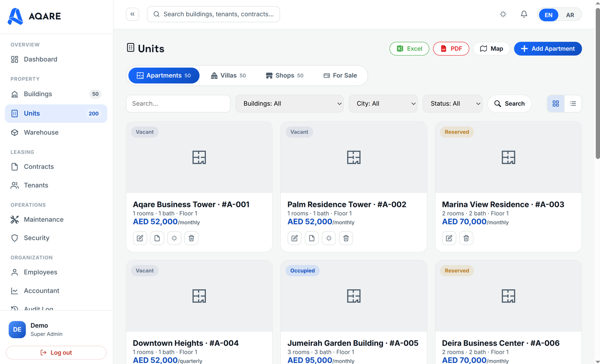The image size is (600, 364).
Task: Open the Shops tab
Action: click(x=285, y=75)
